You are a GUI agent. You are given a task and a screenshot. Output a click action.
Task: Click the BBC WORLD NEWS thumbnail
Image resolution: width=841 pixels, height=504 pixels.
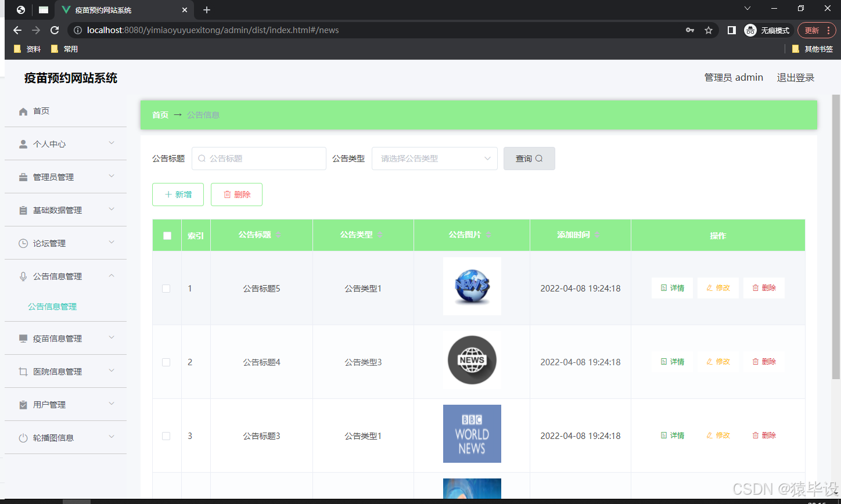(472, 434)
